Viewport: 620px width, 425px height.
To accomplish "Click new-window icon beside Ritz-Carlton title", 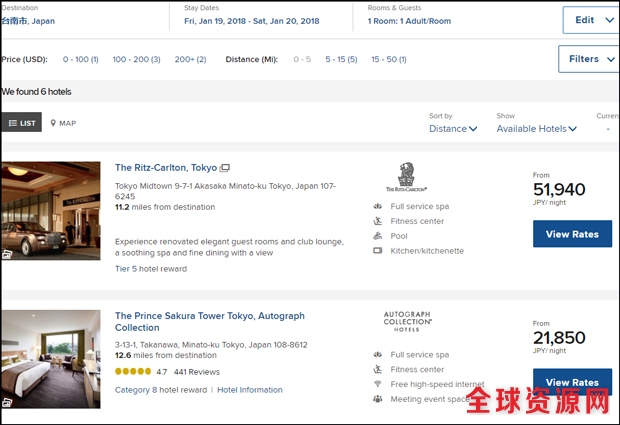I will click(x=225, y=168).
